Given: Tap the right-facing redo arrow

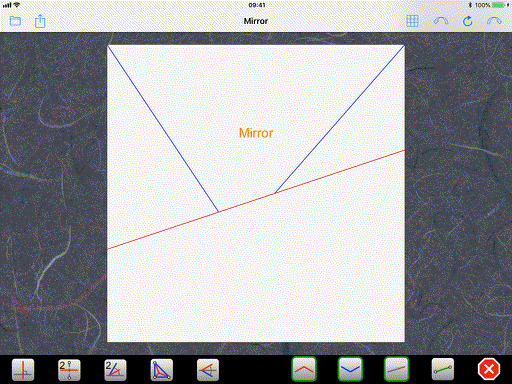Looking at the screenshot, I should pyautogui.click(x=494, y=21).
